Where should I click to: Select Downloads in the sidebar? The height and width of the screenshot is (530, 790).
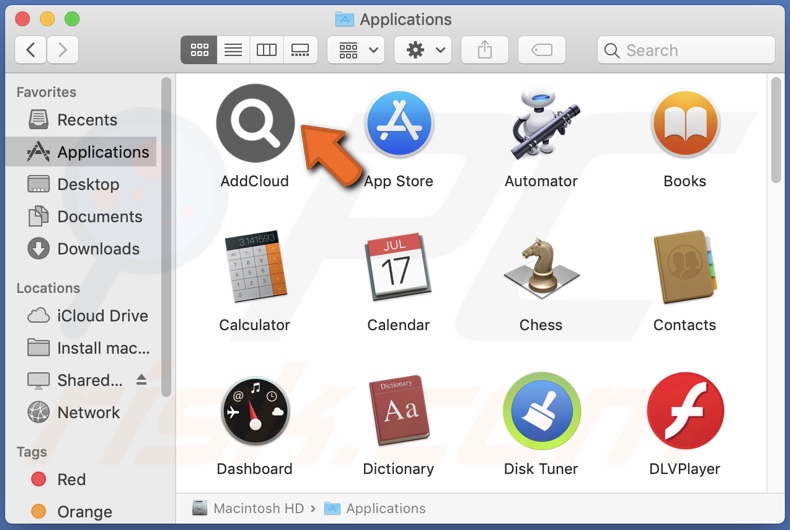pos(98,249)
